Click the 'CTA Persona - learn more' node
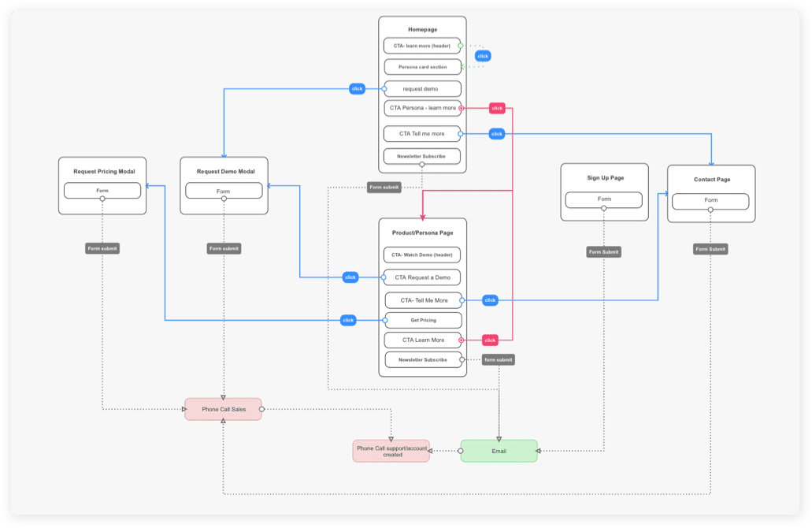Image resolution: width=812 pixels, height=528 pixels. [421, 108]
